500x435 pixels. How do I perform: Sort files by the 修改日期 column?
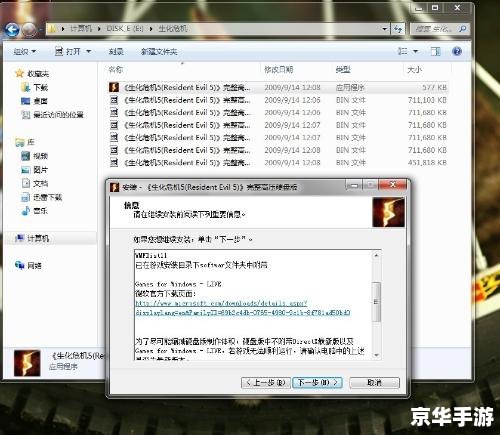click(x=278, y=69)
